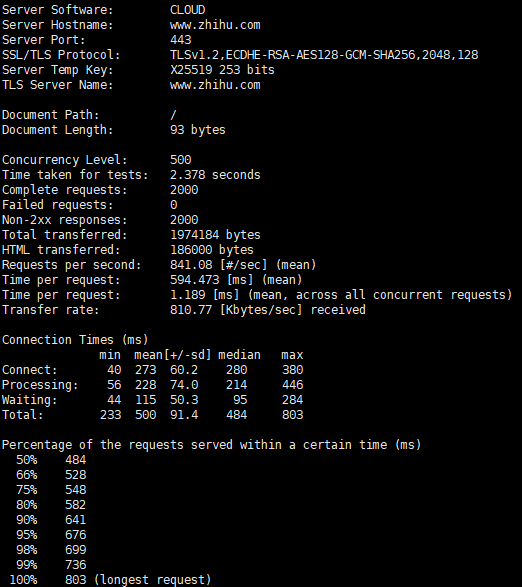Click the Server Software CLOUD value

188,10
